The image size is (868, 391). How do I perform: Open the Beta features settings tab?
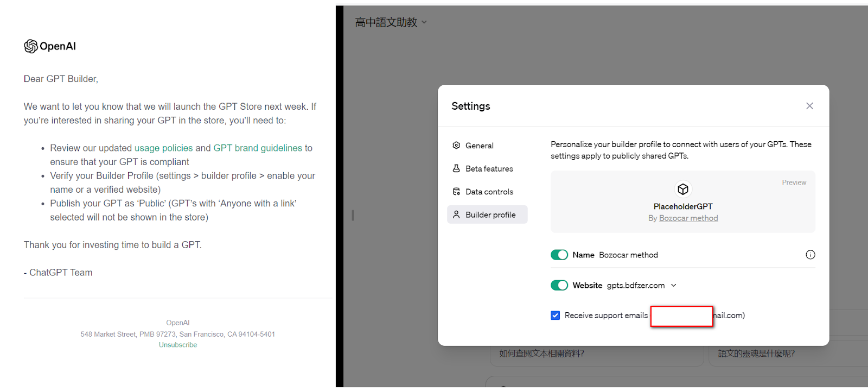pyautogui.click(x=489, y=169)
